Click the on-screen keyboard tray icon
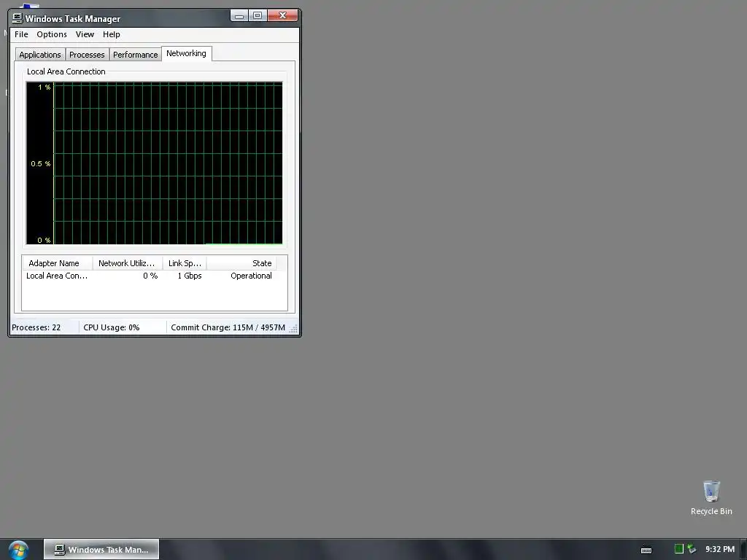This screenshot has height=560, width=747. coord(646,550)
